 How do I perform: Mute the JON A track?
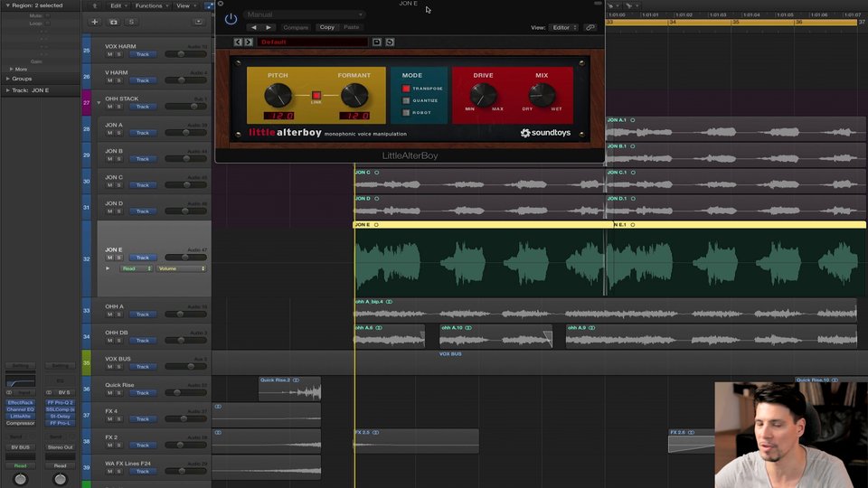[x=109, y=133]
